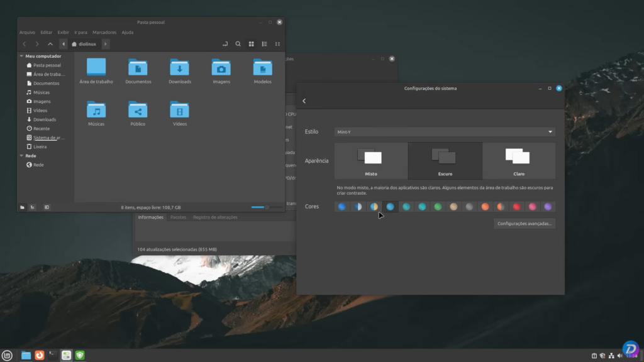Click the Configurações avançadas button
Image resolution: width=644 pixels, height=362 pixels.
(524, 223)
